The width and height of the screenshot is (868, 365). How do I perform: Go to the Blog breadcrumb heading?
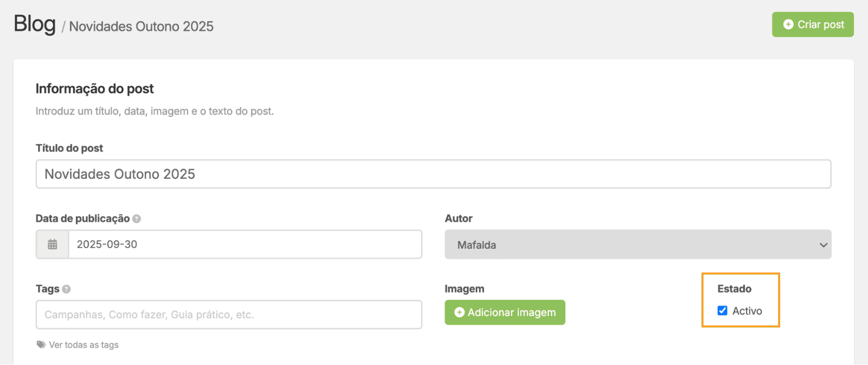(x=35, y=24)
